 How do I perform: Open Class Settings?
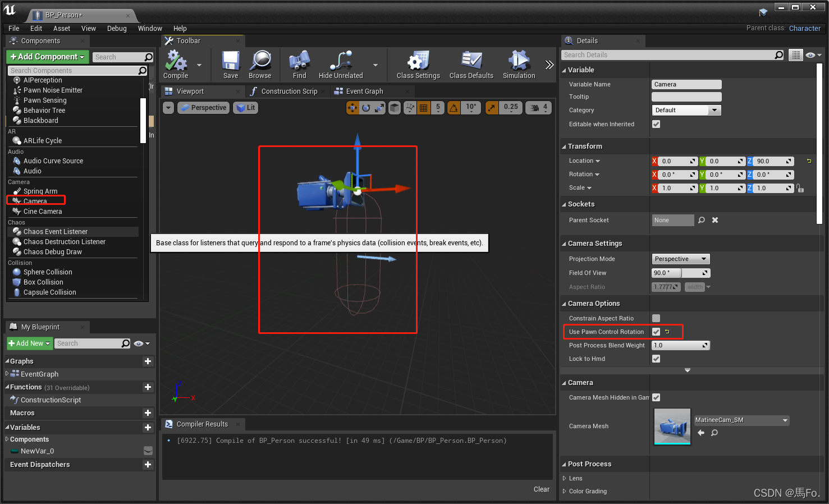pyautogui.click(x=418, y=63)
